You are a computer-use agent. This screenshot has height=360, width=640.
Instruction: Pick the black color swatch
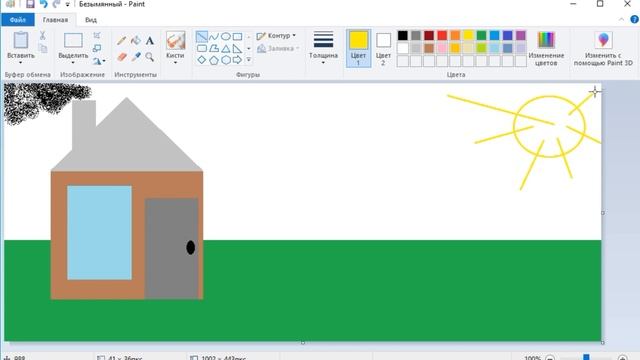402,36
